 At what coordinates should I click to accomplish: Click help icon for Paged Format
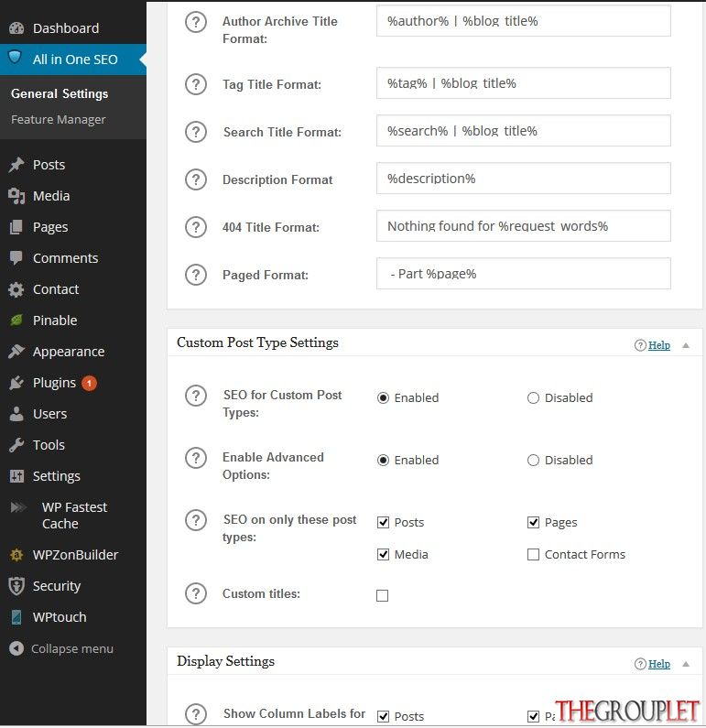point(196,275)
